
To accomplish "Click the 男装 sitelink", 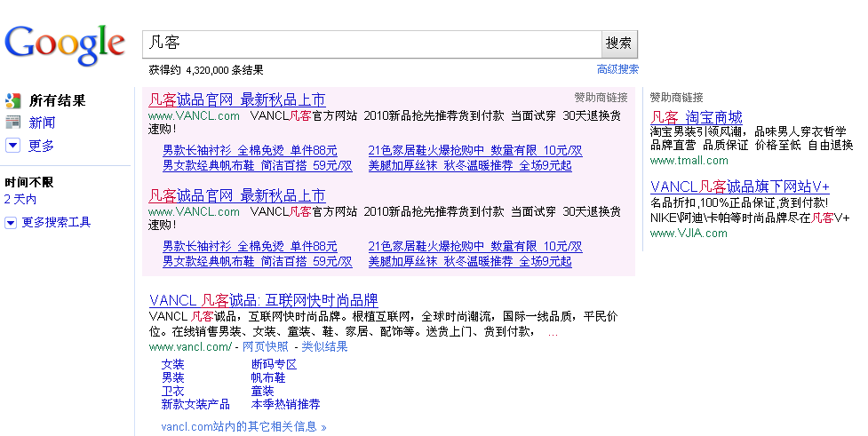I will click(172, 378).
